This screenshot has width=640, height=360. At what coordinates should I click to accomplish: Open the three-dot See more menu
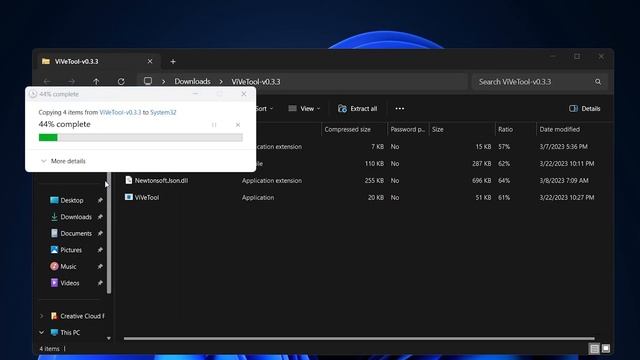tap(400, 109)
